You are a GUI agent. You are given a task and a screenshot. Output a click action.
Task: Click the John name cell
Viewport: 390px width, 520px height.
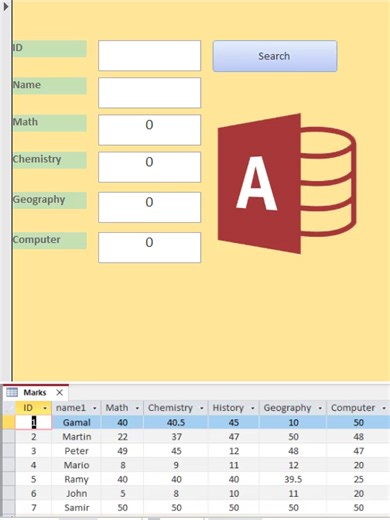76,493
